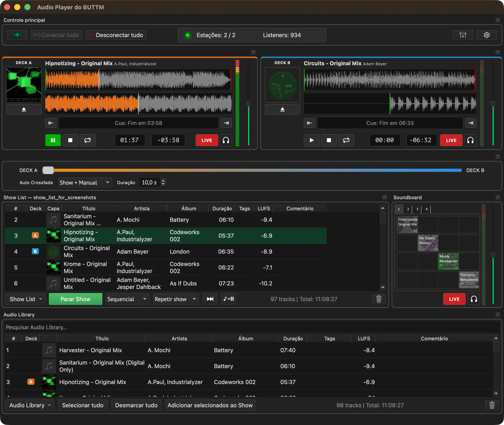Eject the track from Deck A
This screenshot has height=425, width=504.
[24, 109]
